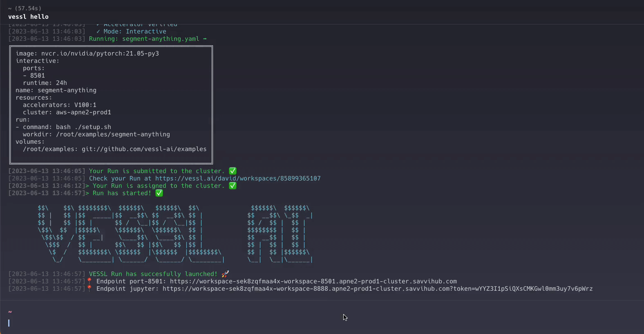Image resolution: width=644 pixels, height=334 pixels.
Task: Click the green checkmark after 'submitted to the cluster'
Action: (233, 171)
